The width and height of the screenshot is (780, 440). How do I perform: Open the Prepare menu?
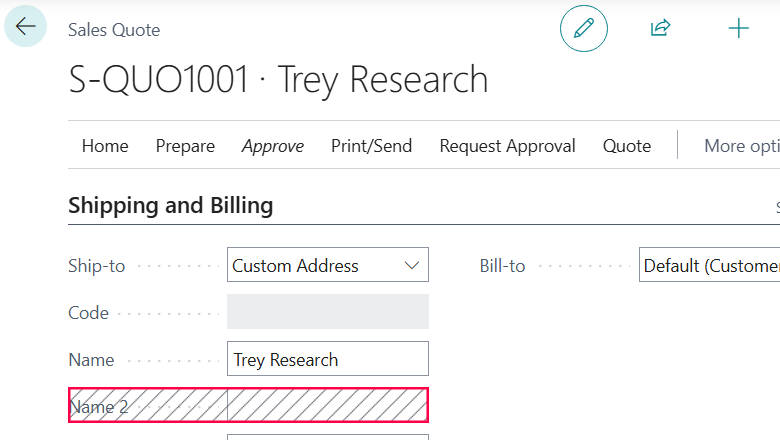pos(185,146)
